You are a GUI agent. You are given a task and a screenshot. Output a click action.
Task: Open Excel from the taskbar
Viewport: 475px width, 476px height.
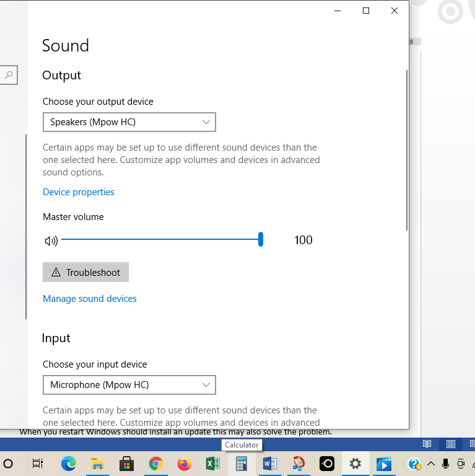213,464
